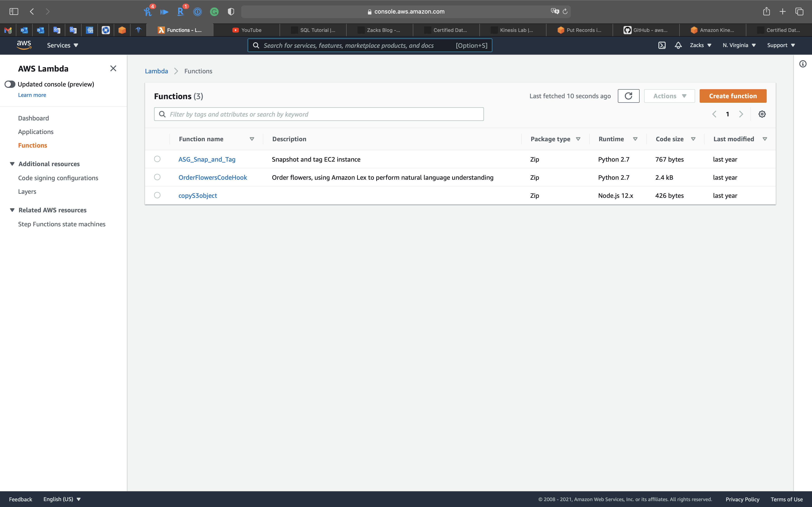Viewport: 812px width, 507px height.
Task: Collapse the Additional resources section
Action: [x=12, y=164]
